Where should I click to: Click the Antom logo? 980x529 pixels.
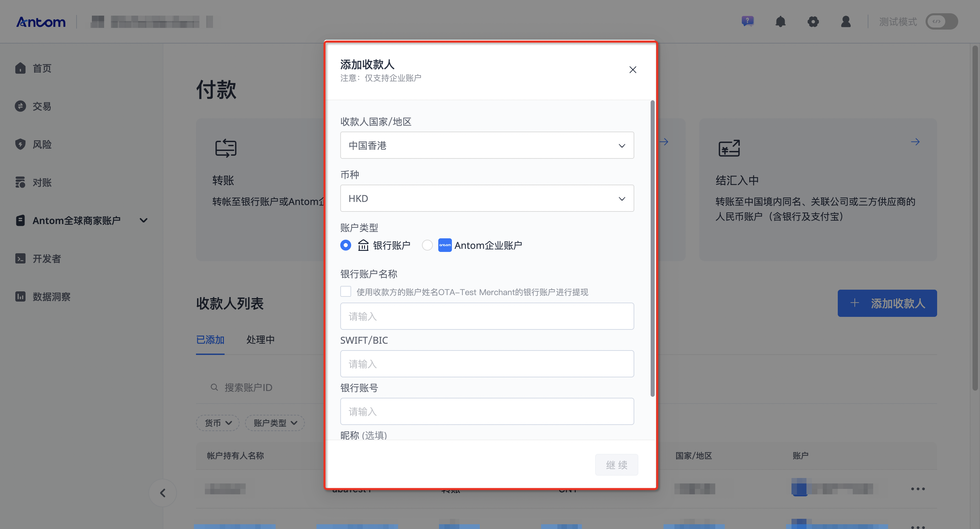tap(41, 22)
